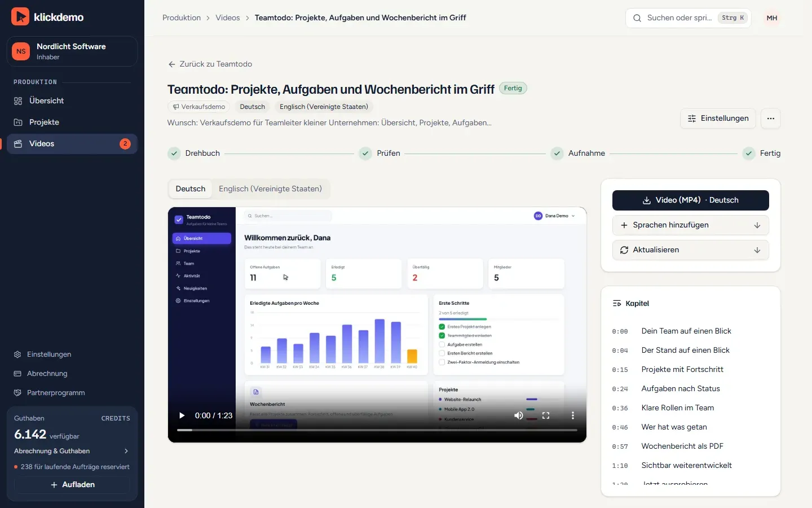The height and width of the screenshot is (508, 812).
Task: Expand Sprachen hinzufügen dropdown
Action: [x=691, y=225]
